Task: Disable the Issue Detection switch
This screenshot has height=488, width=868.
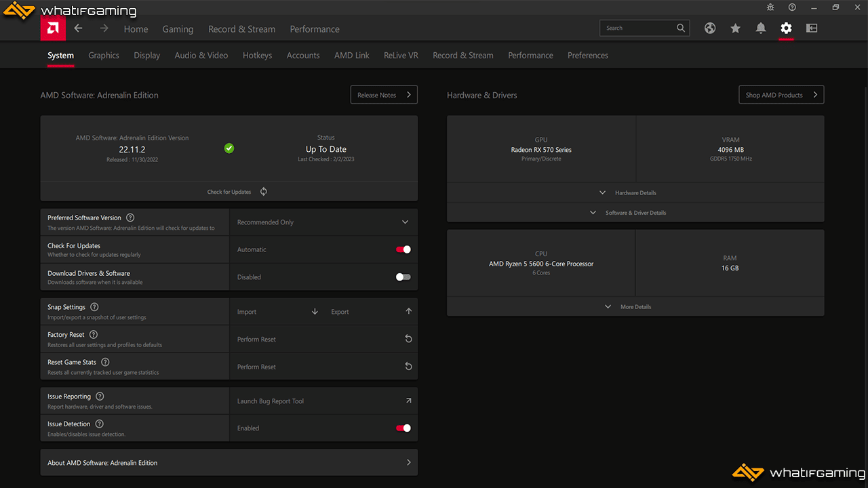Action: point(403,428)
